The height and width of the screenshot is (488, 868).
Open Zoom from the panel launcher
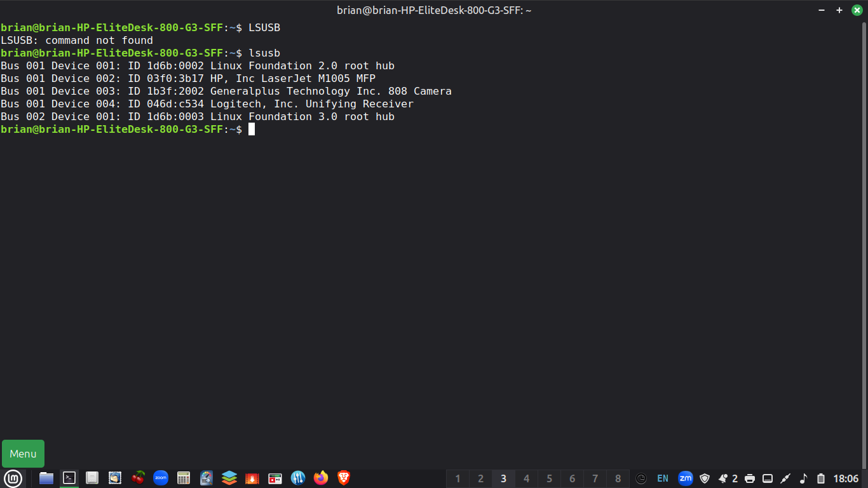click(x=161, y=478)
